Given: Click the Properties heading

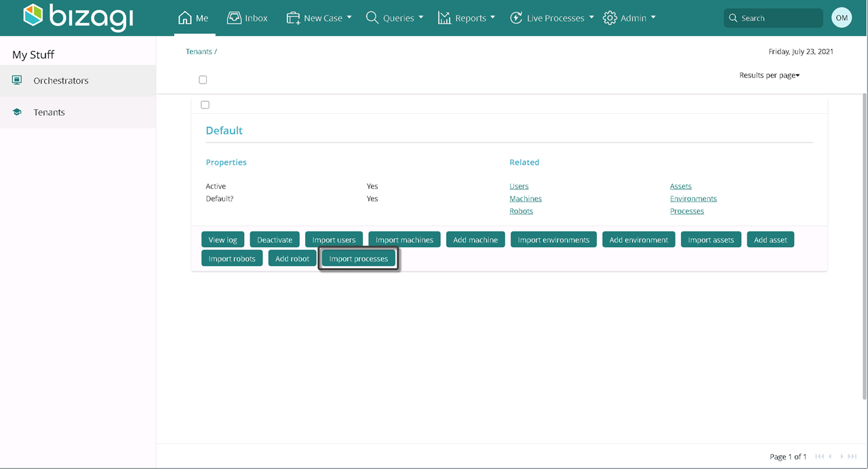Looking at the screenshot, I should 226,162.
